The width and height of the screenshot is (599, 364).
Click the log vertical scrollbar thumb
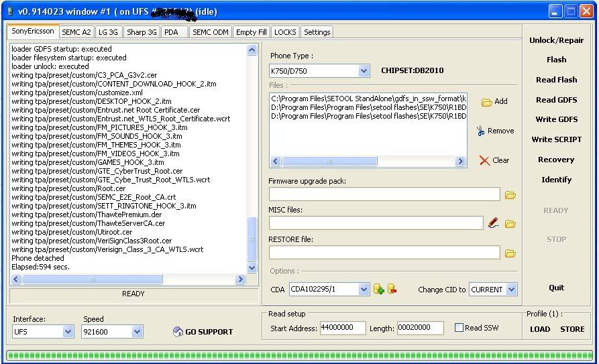pyautogui.click(x=252, y=239)
